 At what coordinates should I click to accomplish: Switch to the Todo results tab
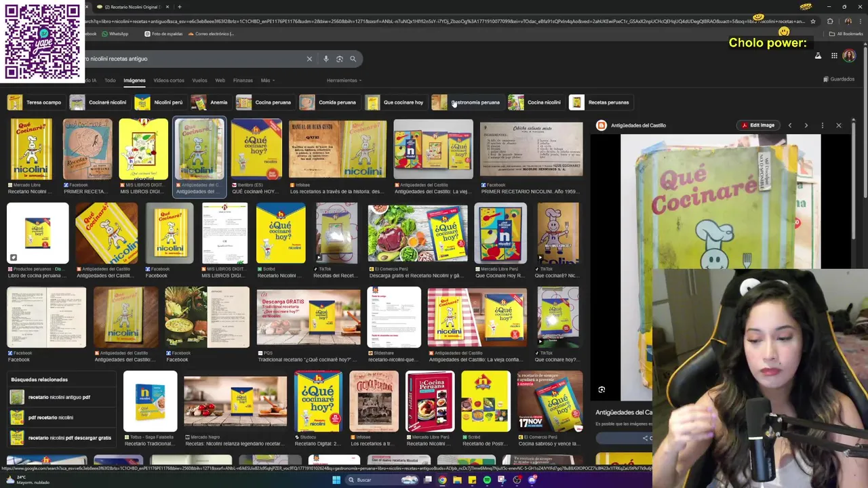click(110, 81)
